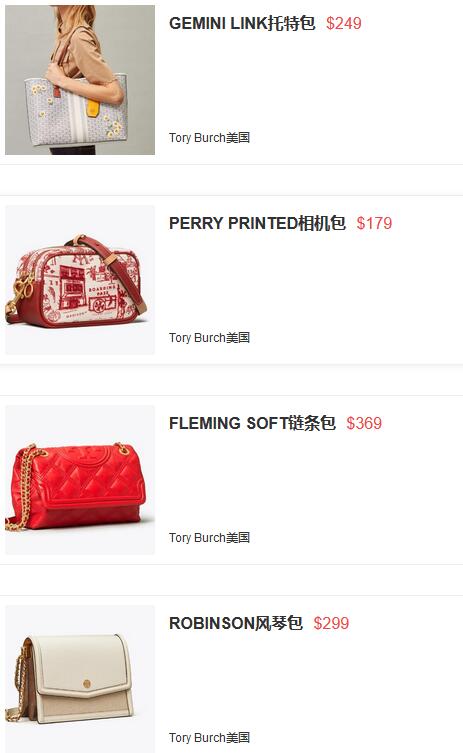Click the FLEMING SOFT链条包 title
The height and width of the screenshot is (753, 463).
252,423
